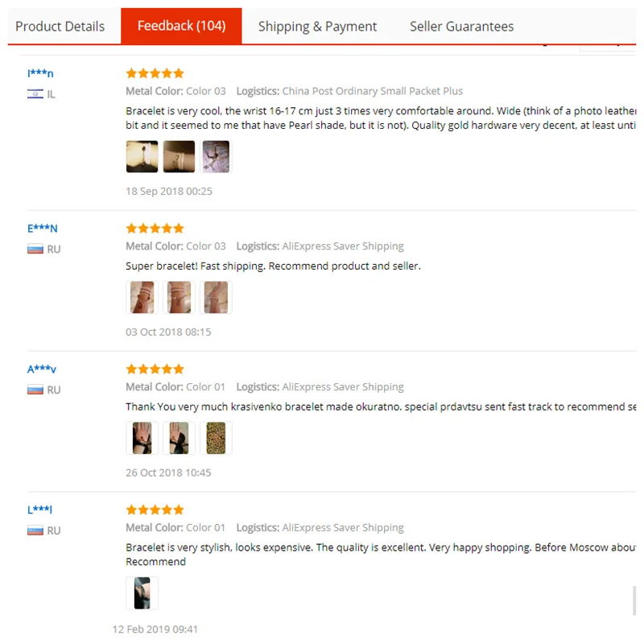Select the Feedback (104) tab
The image size is (644, 644).
coord(182,26)
